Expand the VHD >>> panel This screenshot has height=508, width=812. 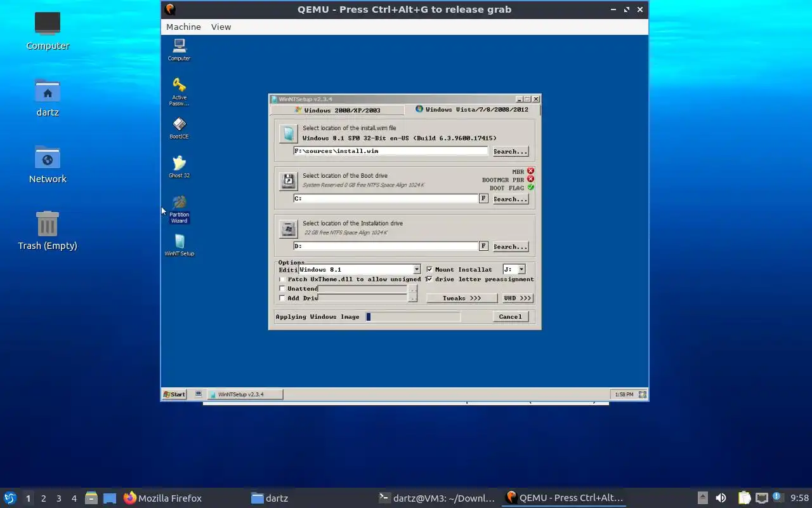[517, 298]
